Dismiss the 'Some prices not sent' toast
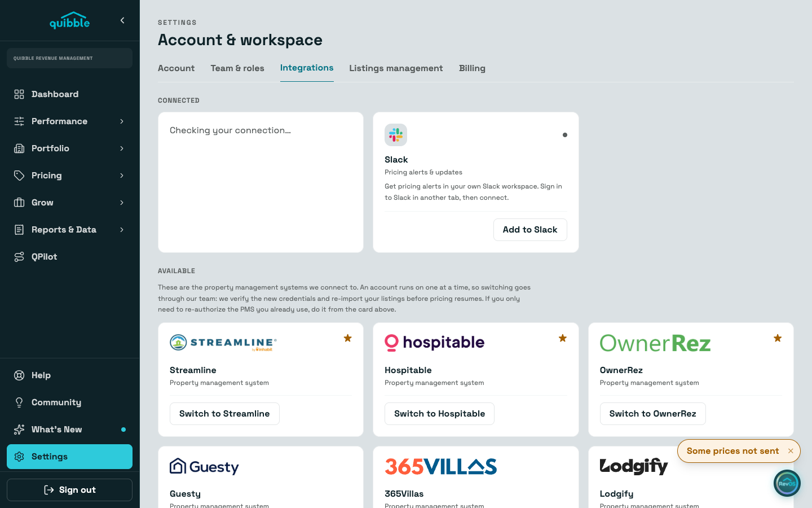812x508 pixels. (x=791, y=451)
